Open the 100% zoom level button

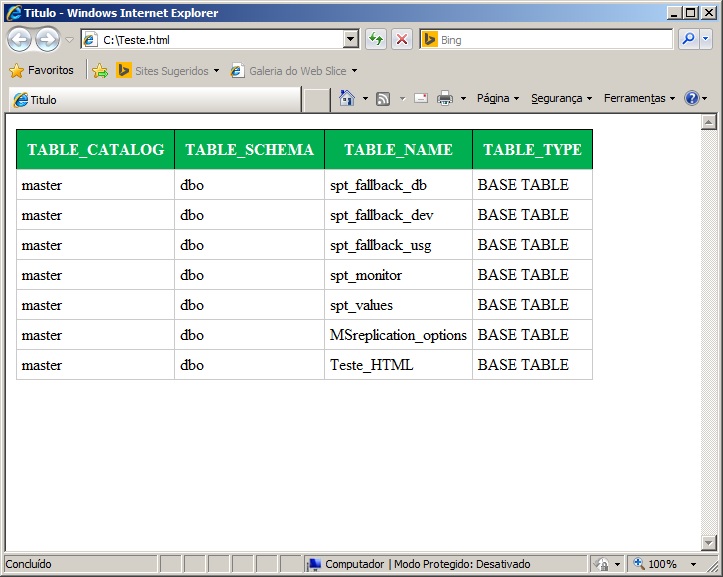656,564
